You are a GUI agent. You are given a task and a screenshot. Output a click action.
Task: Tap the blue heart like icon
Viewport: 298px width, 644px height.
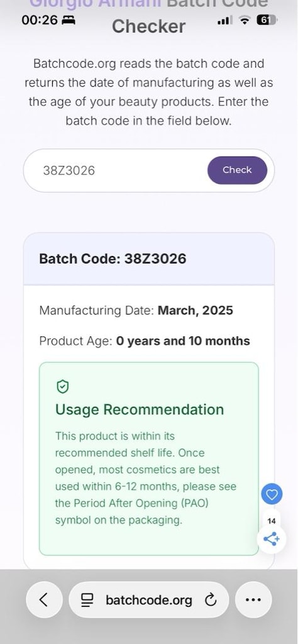pos(272,494)
